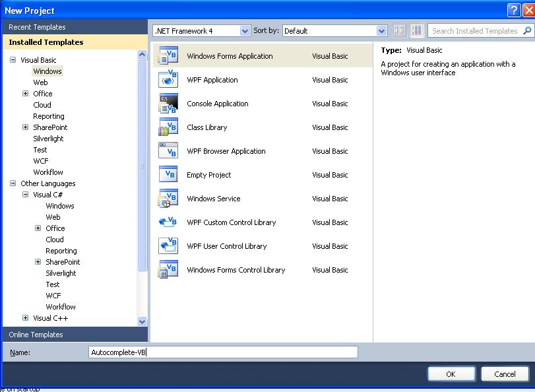Screen dimensions: 535x392
Task: Click the tree scrollbar down arrow
Action: (142, 321)
